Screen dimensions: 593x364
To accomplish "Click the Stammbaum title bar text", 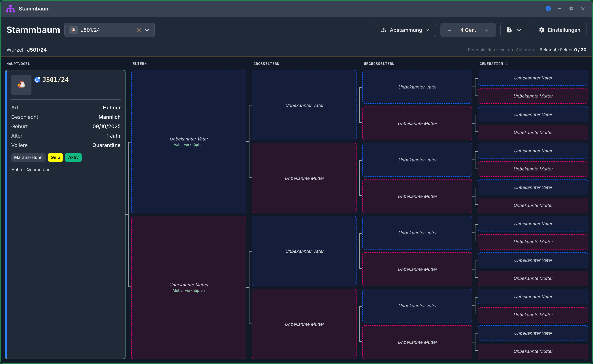I will coord(34,9).
